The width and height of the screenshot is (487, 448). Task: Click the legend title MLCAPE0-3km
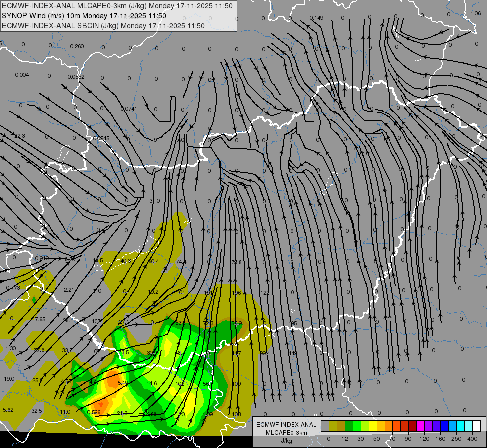click(287, 433)
